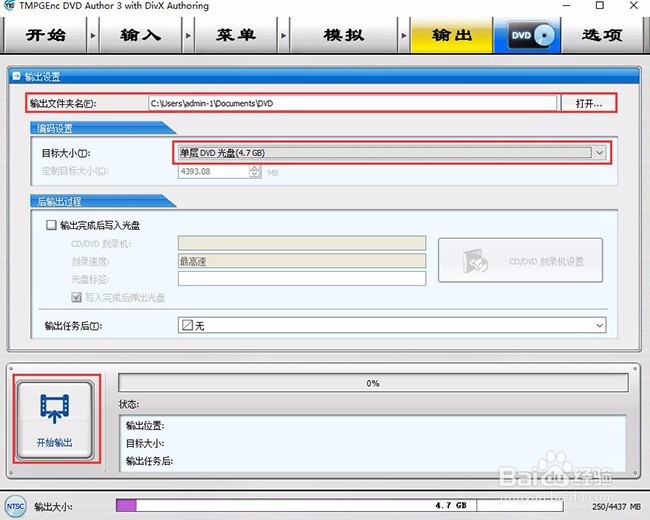Switch to the 菜单 tab
The image size is (650, 520).
pyautogui.click(x=236, y=35)
